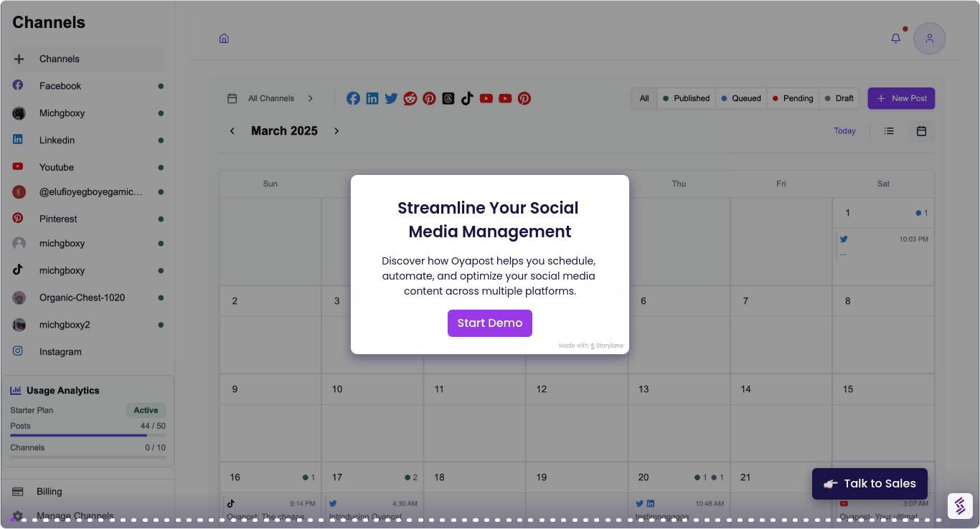Filter posts by Published status
Image resolution: width=980 pixels, height=529 pixels.
click(687, 98)
